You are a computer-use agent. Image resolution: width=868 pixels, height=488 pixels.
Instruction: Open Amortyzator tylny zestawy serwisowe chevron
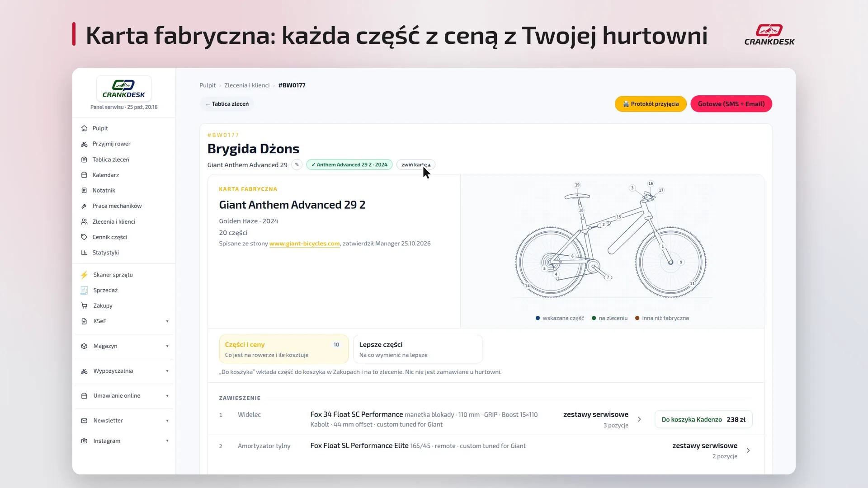click(x=748, y=450)
